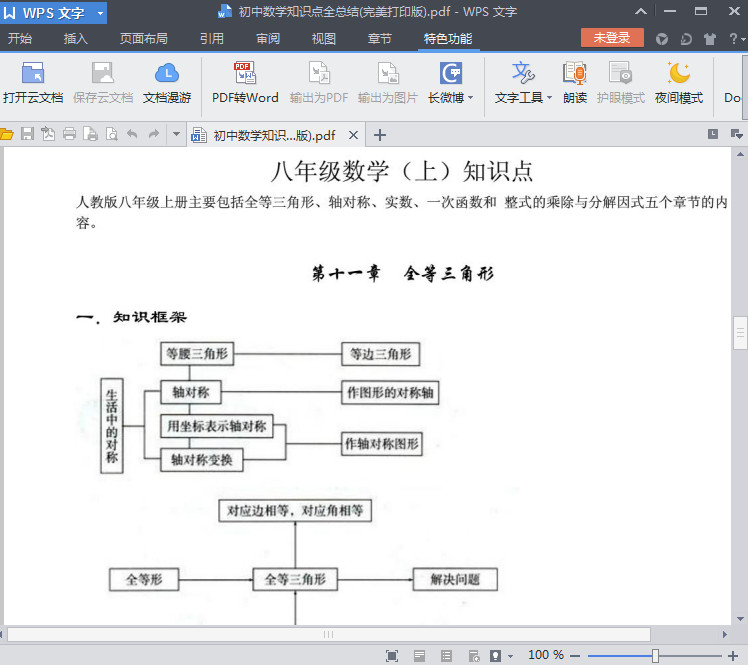
Task: Open 文档漫游 document roaming
Action: tap(167, 83)
